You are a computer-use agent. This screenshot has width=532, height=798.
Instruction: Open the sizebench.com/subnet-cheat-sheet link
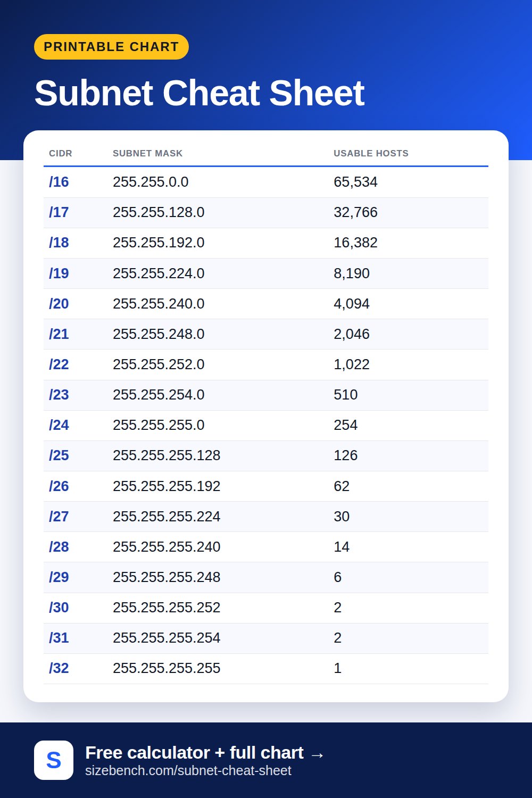point(188,771)
